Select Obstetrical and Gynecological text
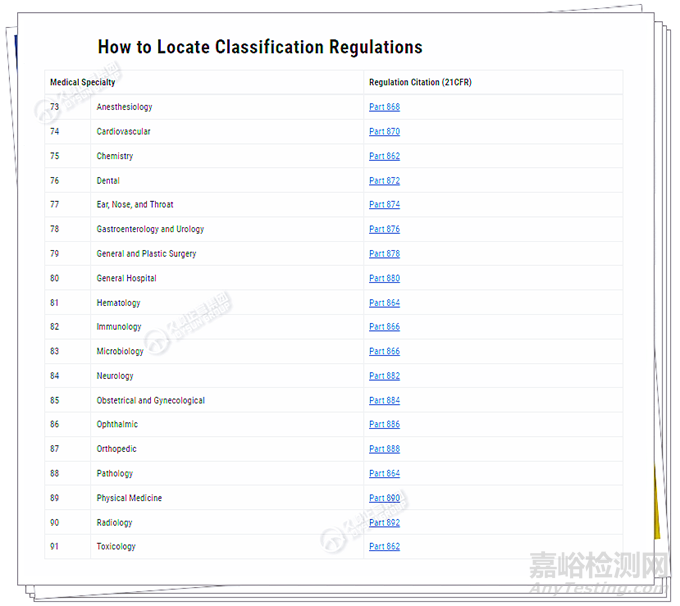This screenshot has width=680, height=606. tap(150, 400)
